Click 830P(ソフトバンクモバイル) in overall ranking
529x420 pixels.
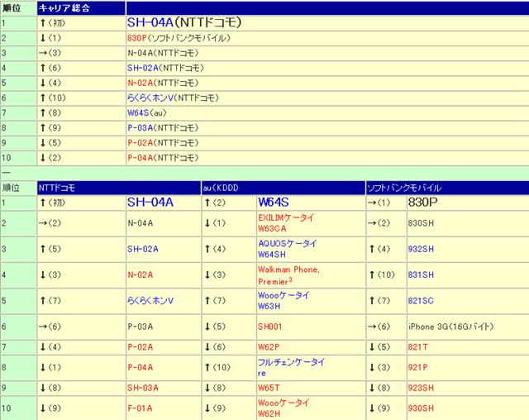[179, 38]
